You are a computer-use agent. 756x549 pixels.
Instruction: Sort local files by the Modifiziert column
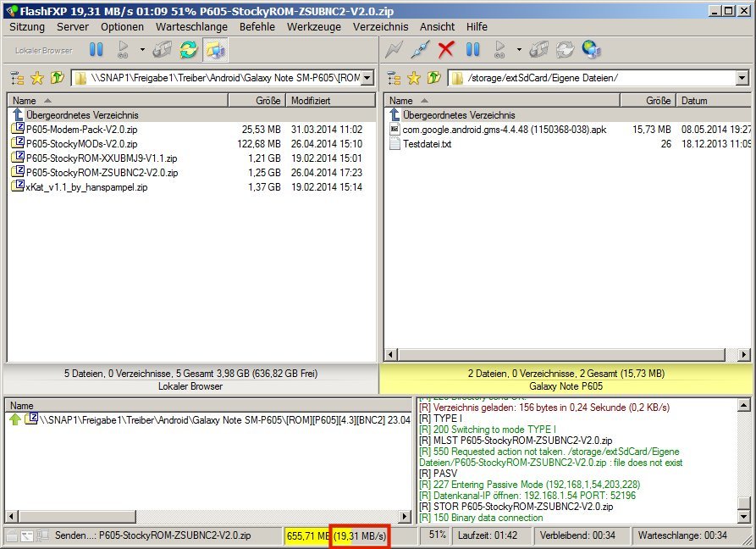pyautogui.click(x=331, y=100)
